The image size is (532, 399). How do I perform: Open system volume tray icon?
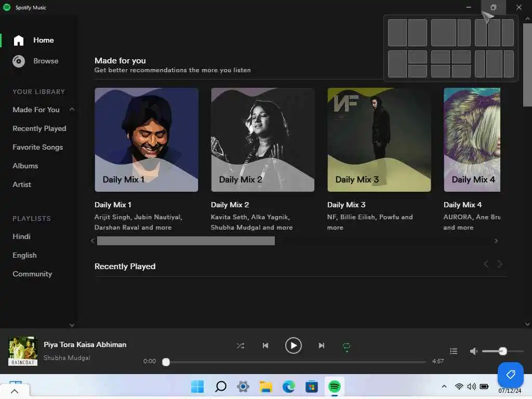point(472,387)
